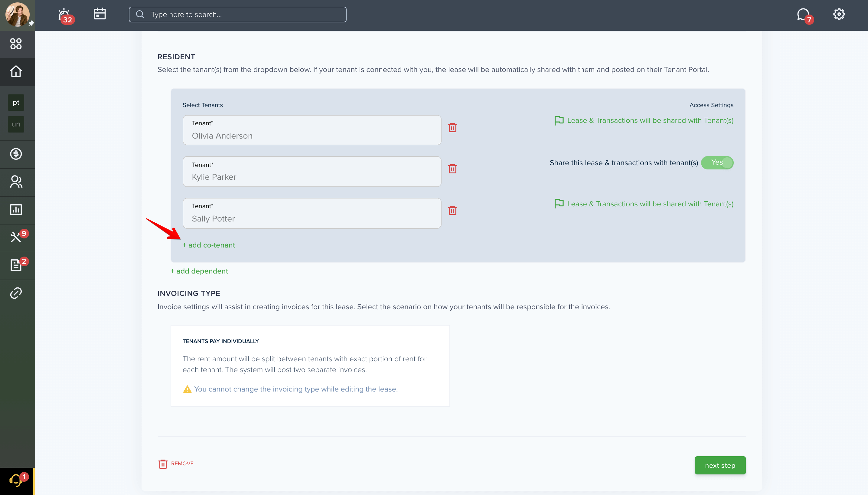This screenshot has height=495, width=868.
Task: Click Olivia Anderson's 'Lease & Transactions will be shared' text
Action: click(x=650, y=121)
